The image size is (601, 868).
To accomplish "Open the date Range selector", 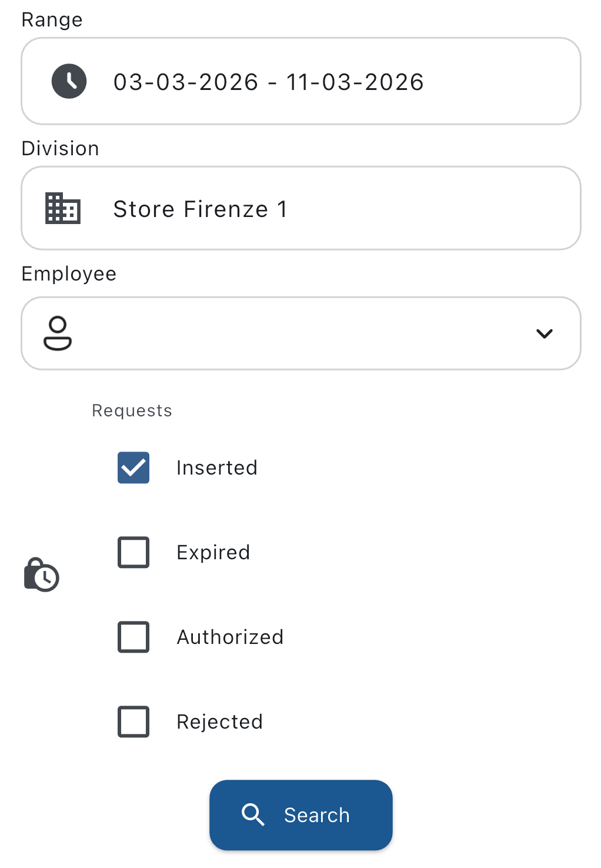I will coord(300,81).
